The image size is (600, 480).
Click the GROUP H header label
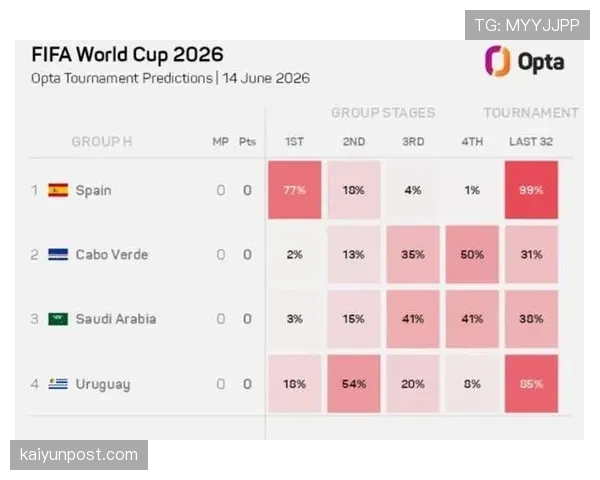coord(102,142)
